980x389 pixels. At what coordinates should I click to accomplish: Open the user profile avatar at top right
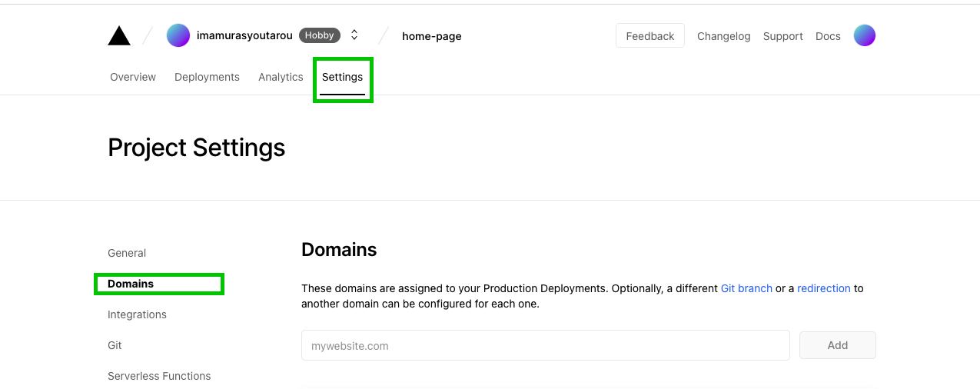865,35
